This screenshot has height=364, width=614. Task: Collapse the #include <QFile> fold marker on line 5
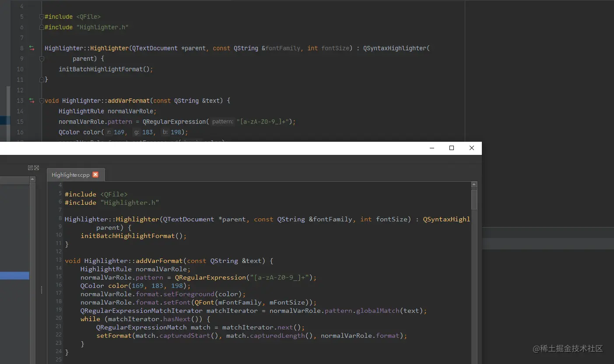pos(42,17)
